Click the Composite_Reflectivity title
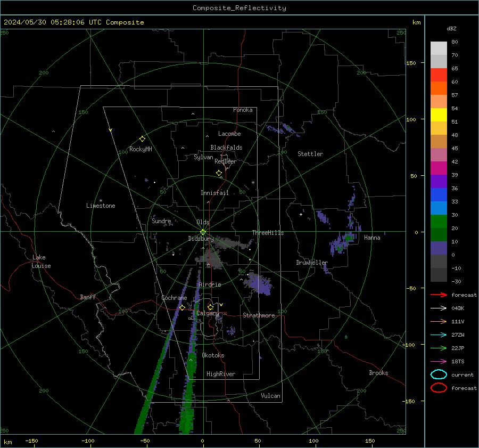 240,8
